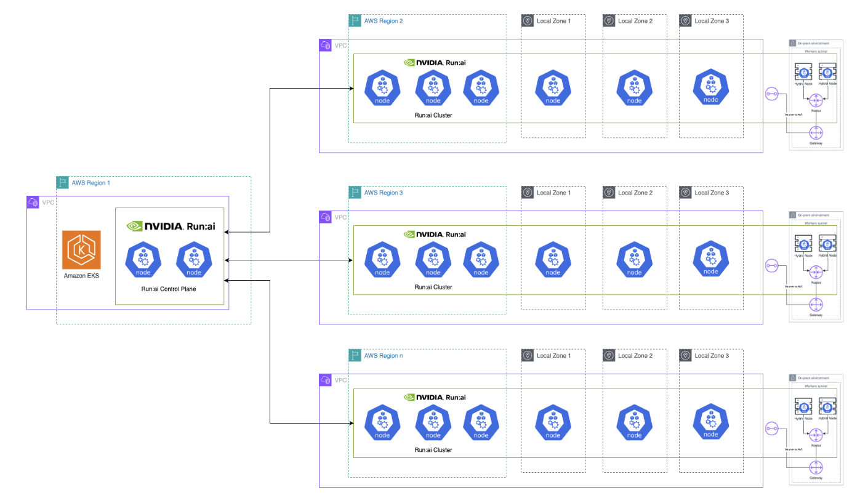Select the VPC cloud icon in AWS Region 2

pos(326,45)
